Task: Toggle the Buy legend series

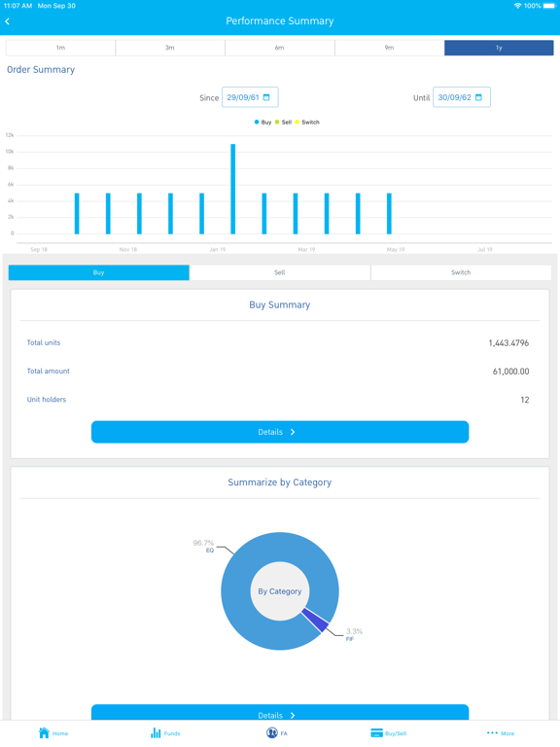Action: (262, 123)
